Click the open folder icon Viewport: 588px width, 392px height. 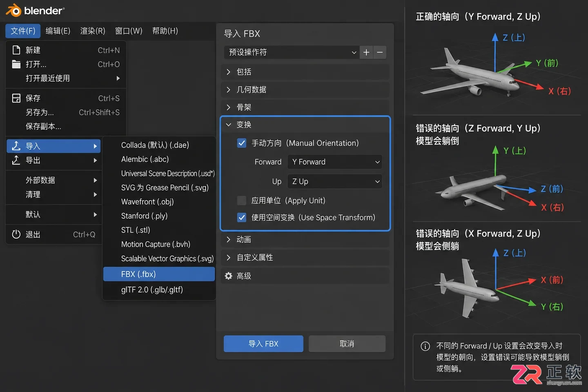click(x=16, y=64)
